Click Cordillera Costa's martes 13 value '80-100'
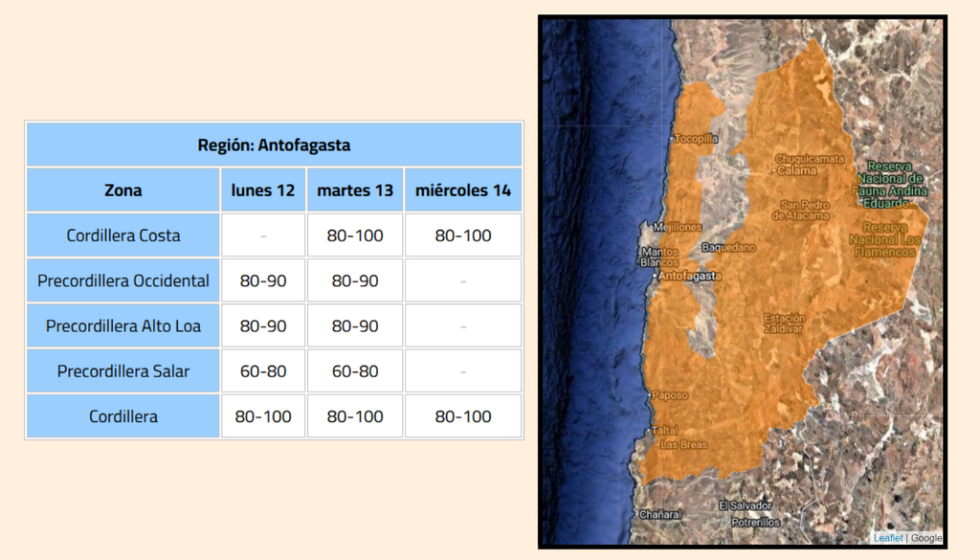The height and width of the screenshot is (560, 980). pos(355,235)
